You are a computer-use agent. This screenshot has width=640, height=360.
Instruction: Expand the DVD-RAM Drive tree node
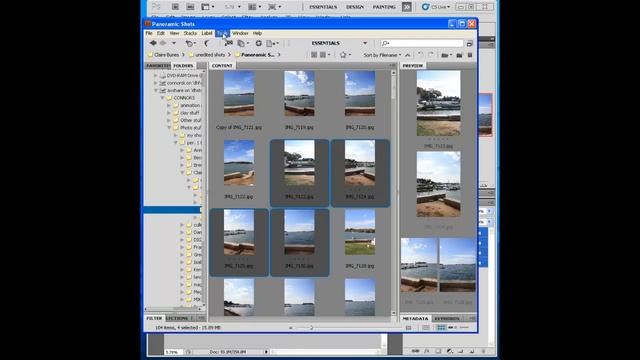[156, 76]
